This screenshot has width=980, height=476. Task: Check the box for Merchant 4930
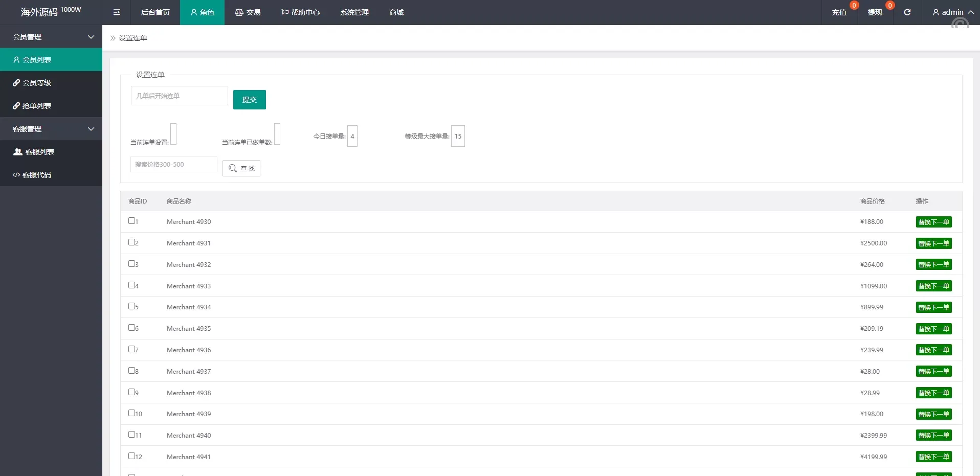coord(131,221)
